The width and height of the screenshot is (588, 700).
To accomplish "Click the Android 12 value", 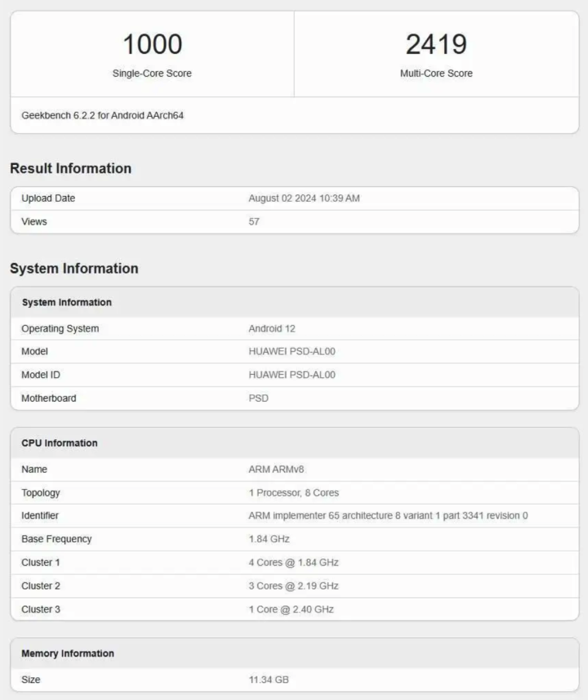I will pos(272,328).
